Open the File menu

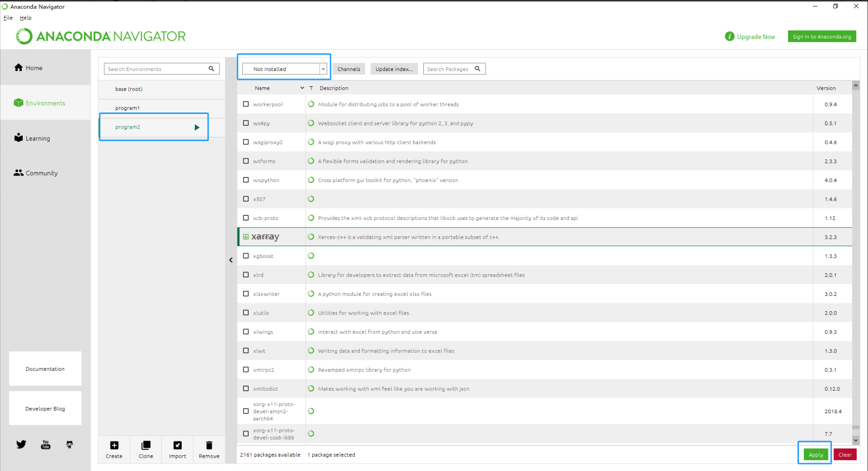8,18
